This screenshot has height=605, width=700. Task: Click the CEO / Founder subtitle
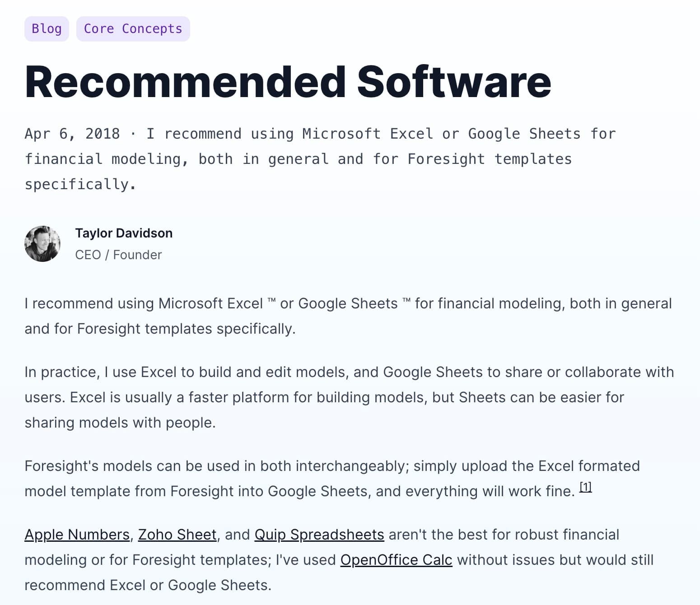[118, 255]
